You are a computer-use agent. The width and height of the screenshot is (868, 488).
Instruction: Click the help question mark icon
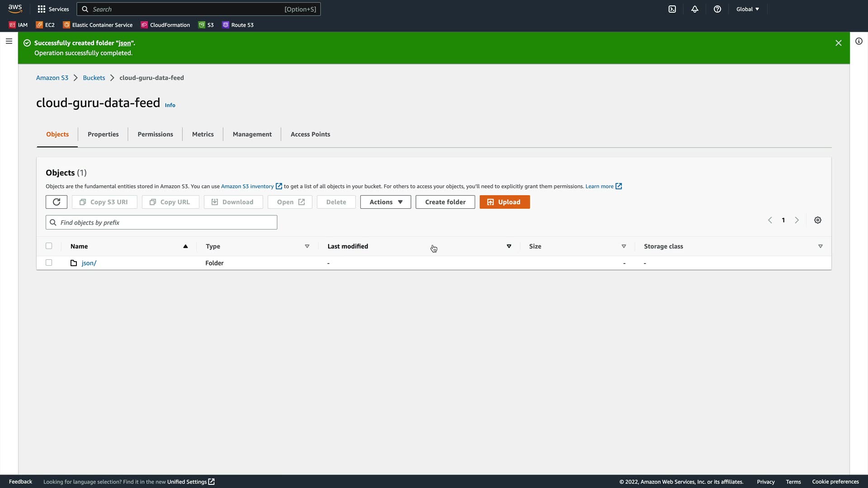click(x=717, y=9)
